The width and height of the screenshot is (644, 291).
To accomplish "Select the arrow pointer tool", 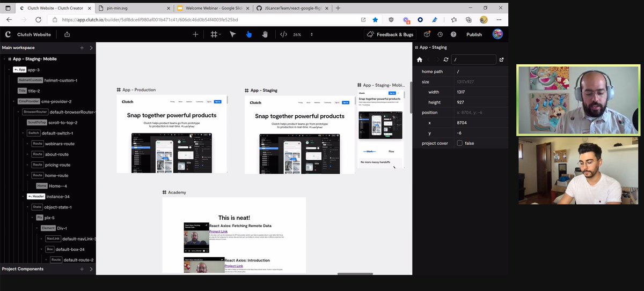I will pyautogui.click(x=232, y=34).
